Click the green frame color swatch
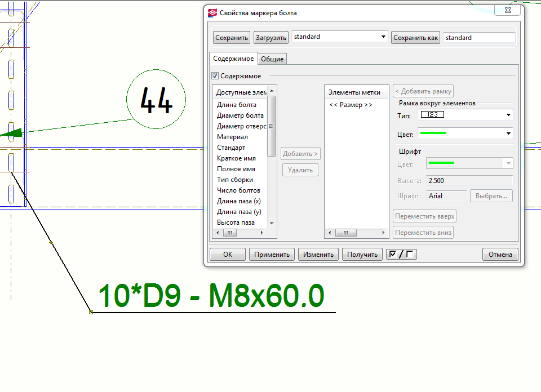Image resolution: width=541 pixels, height=392 pixels. (x=433, y=133)
